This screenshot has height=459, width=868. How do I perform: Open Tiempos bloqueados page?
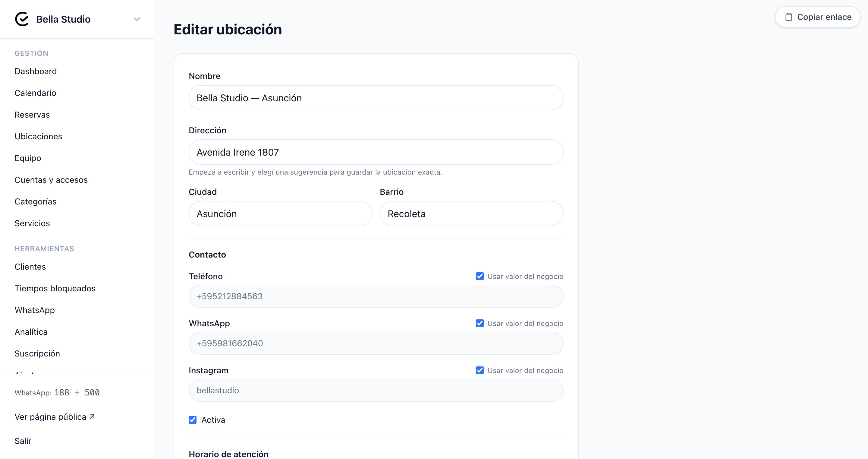(x=55, y=288)
